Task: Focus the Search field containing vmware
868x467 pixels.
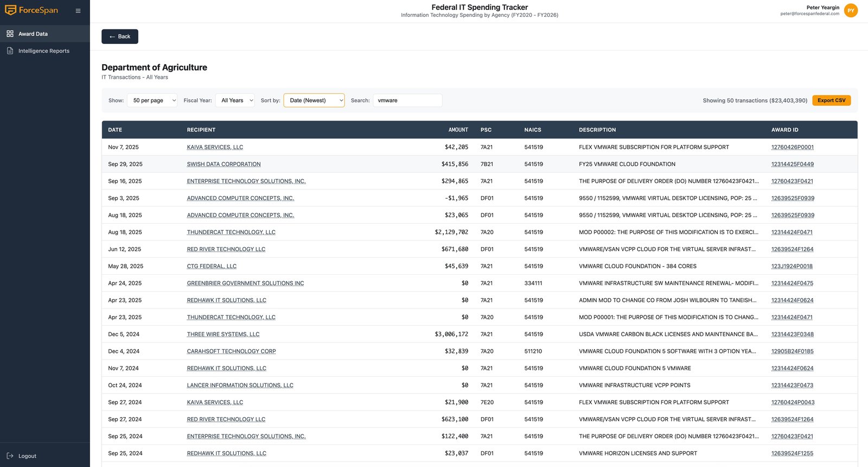Action: (x=407, y=100)
